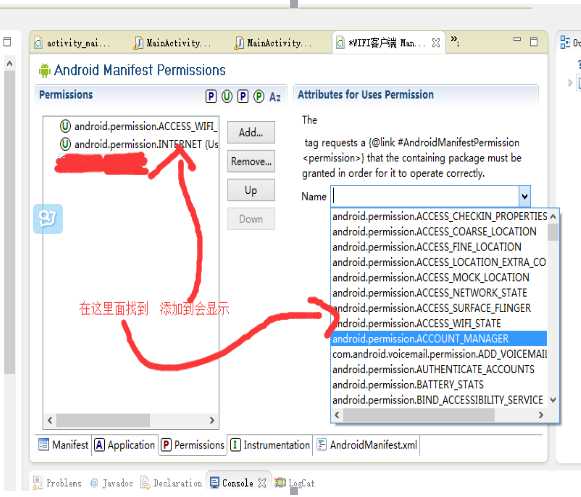The height and width of the screenshot is (497, 581).
Task: Minimize the editor area
Action: (517, 39)
